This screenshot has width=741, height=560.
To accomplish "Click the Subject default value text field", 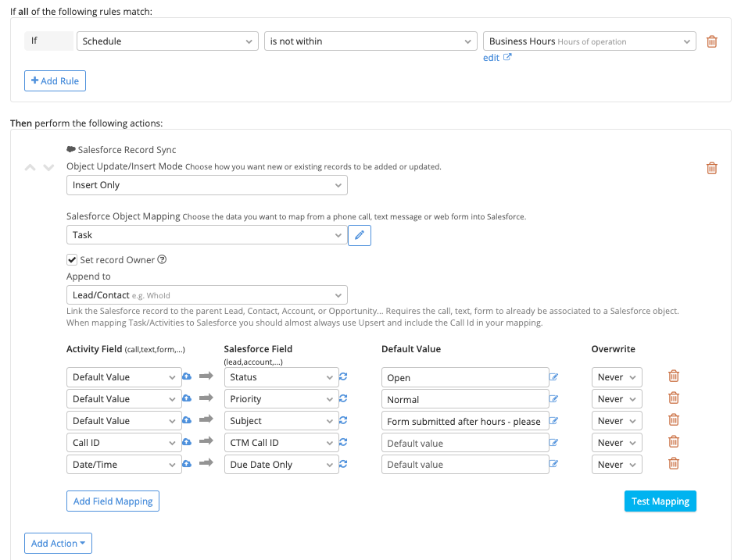I will 464,421.
